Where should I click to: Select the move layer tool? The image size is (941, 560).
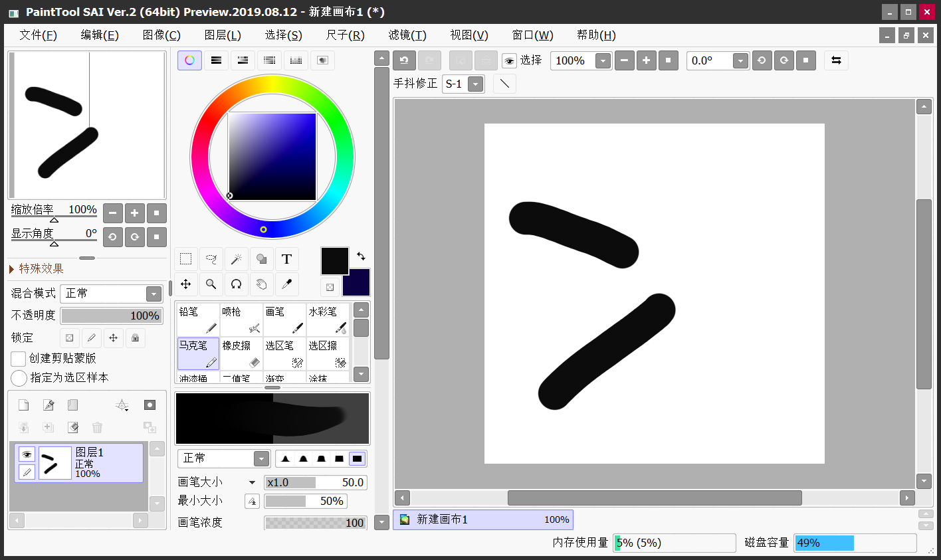point(186,284)
